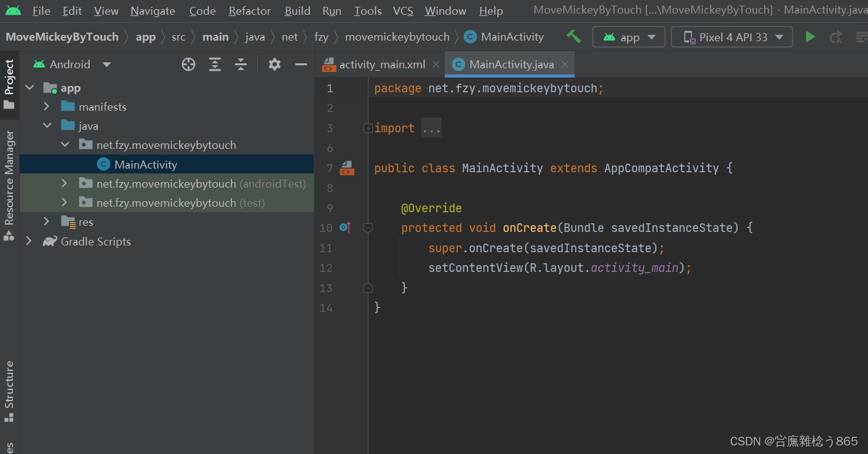
Task: Build project with the hammer icon
Action: pos(573,37)
